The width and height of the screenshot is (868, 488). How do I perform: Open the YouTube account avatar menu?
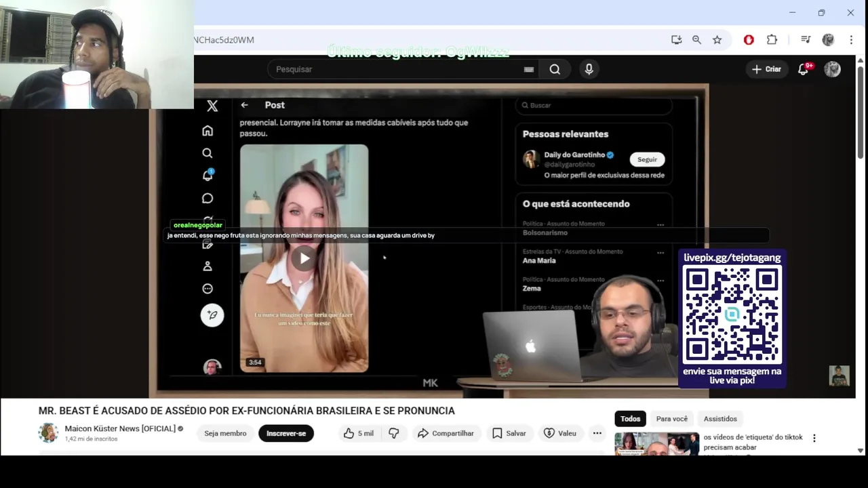[832, 69]
